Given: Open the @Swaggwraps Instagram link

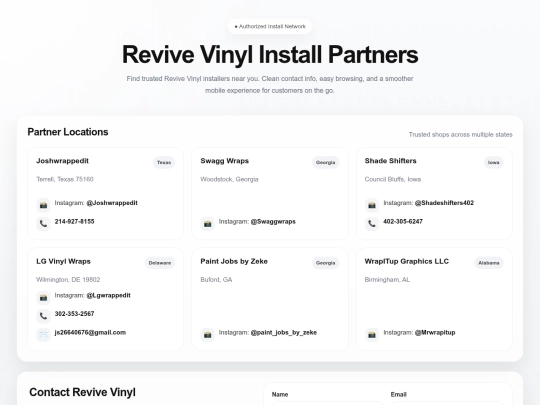Looking at the screenshot, I should (273, 221).
